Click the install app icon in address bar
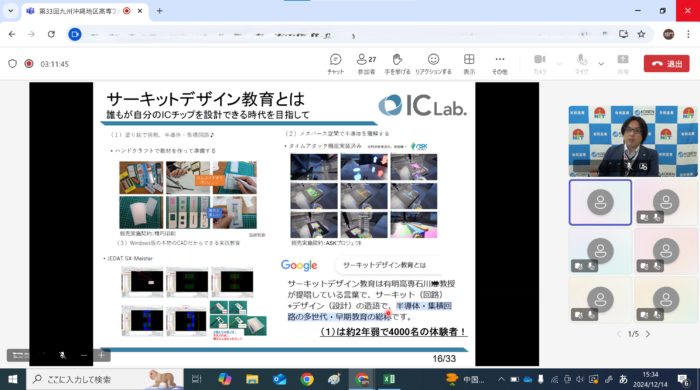The height and width of the screenshot is (390, 700). pos(623,34)
